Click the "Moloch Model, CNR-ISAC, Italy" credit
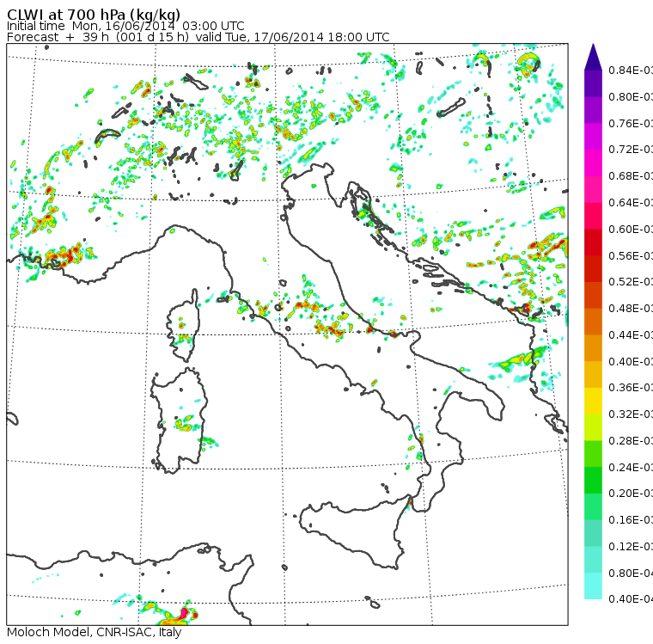The image size is (653, 644). [x=95, y=632]
